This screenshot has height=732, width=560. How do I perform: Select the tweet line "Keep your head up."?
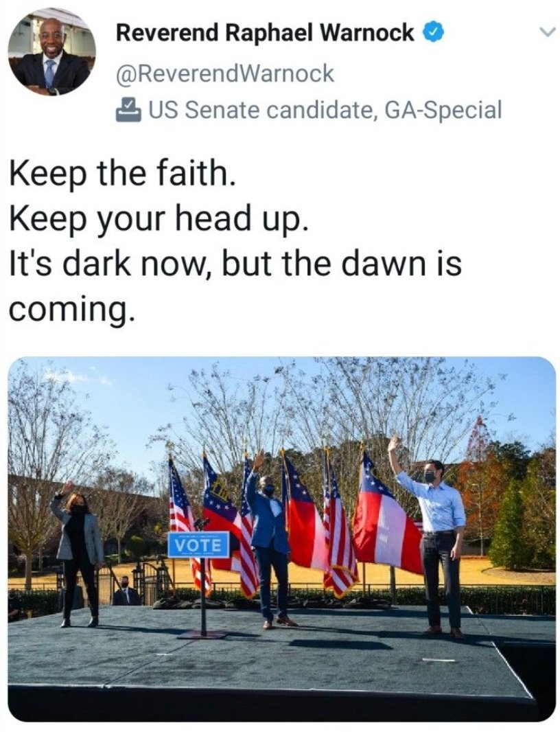[159, 220]
